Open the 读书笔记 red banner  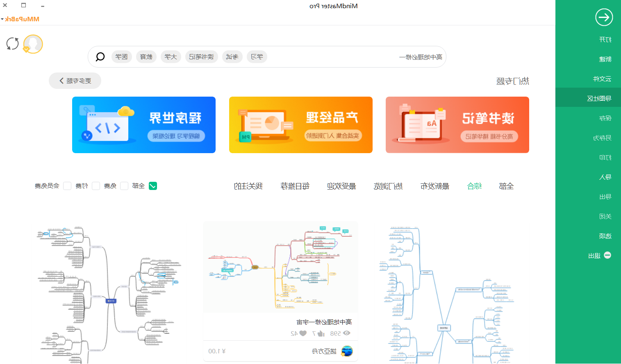point(457,125)
